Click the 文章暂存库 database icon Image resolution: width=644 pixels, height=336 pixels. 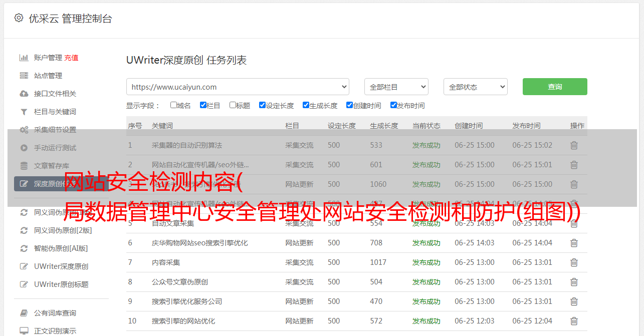point(24,166)
